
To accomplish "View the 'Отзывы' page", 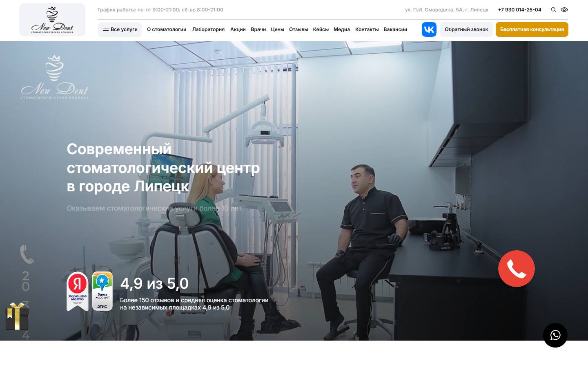I will (x=298, y=29).
